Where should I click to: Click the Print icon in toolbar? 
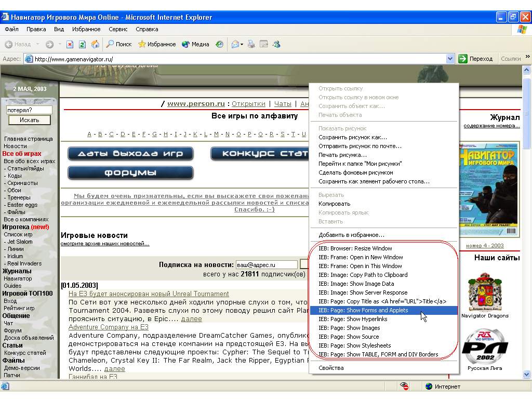click(x=251, y=44)
